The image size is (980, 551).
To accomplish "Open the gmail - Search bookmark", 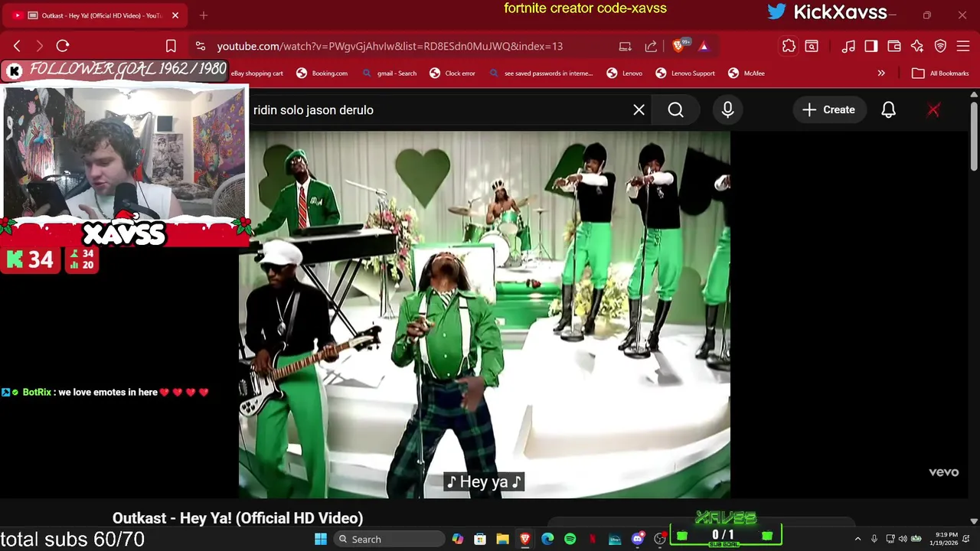I will point(389,73).
